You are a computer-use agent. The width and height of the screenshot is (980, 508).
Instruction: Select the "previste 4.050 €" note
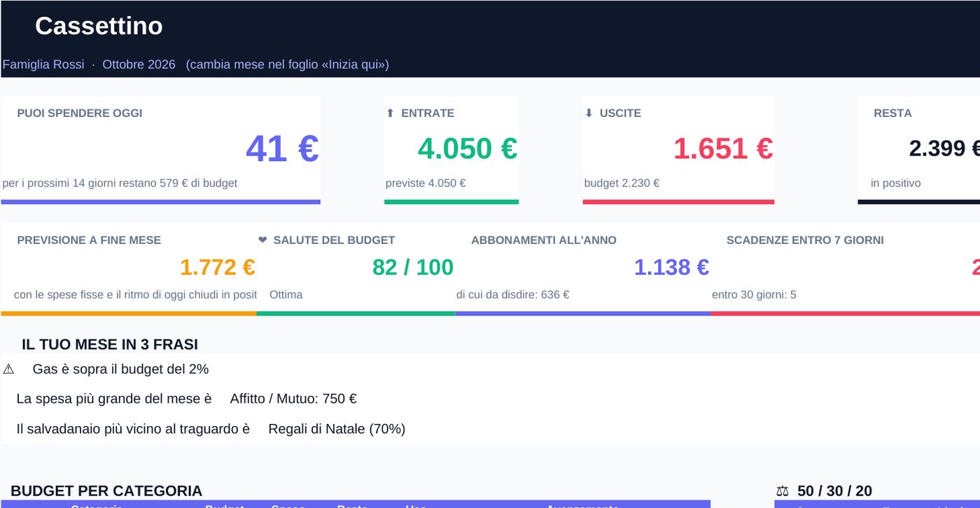[x=426, y=183]
